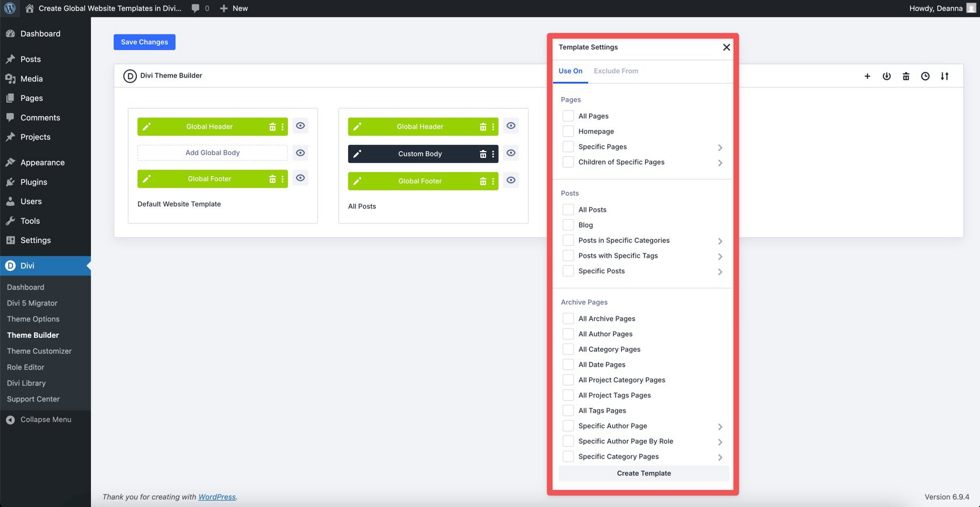Expand Specific Author Page chevron
The image size is (980, 507).
[x=720, y=427]
